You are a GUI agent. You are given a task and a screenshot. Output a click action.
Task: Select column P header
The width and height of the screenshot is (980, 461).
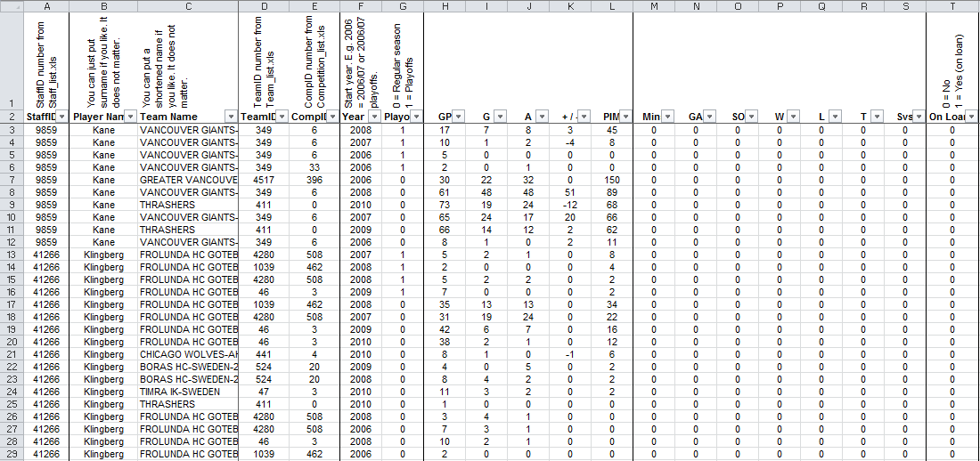[780, 5]
